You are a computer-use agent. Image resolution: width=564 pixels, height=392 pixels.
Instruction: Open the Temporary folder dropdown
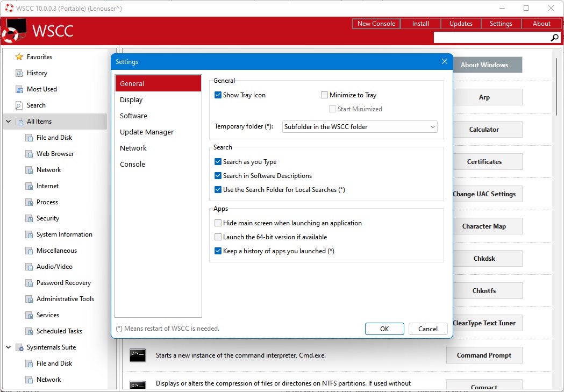[360, 126]
